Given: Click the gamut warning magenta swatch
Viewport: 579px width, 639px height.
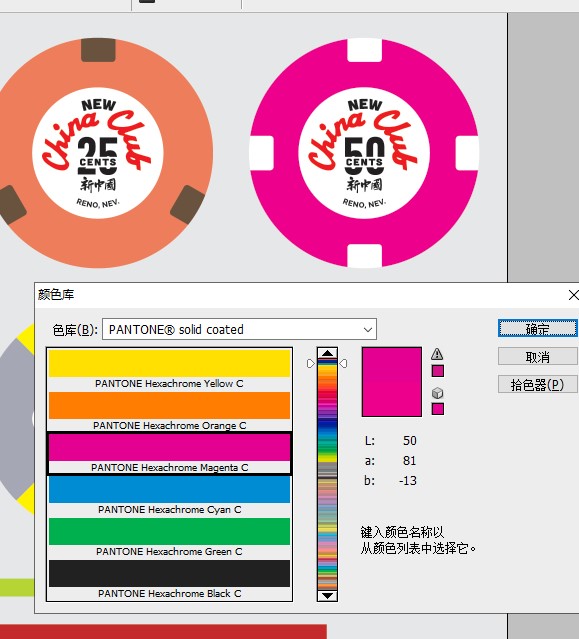Looking at the screenshot, I should pyautogui.click(x=438, y=371).
